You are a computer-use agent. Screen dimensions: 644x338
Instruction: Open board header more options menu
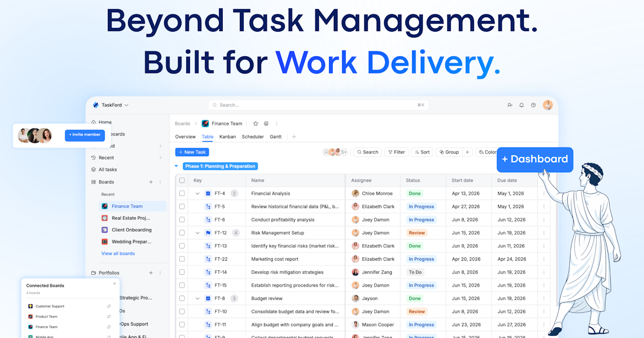tap(277, 123)
